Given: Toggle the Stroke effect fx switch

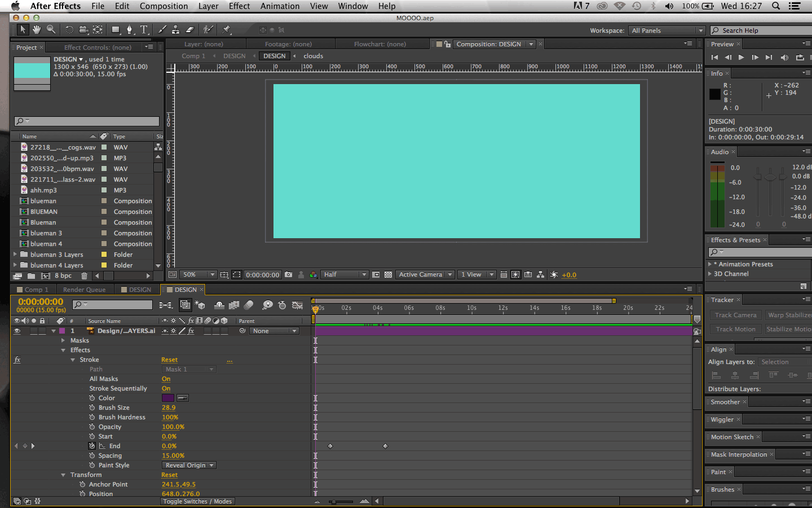Looking at the screenshot, I should pyautogui.click(x=17, y=360).
